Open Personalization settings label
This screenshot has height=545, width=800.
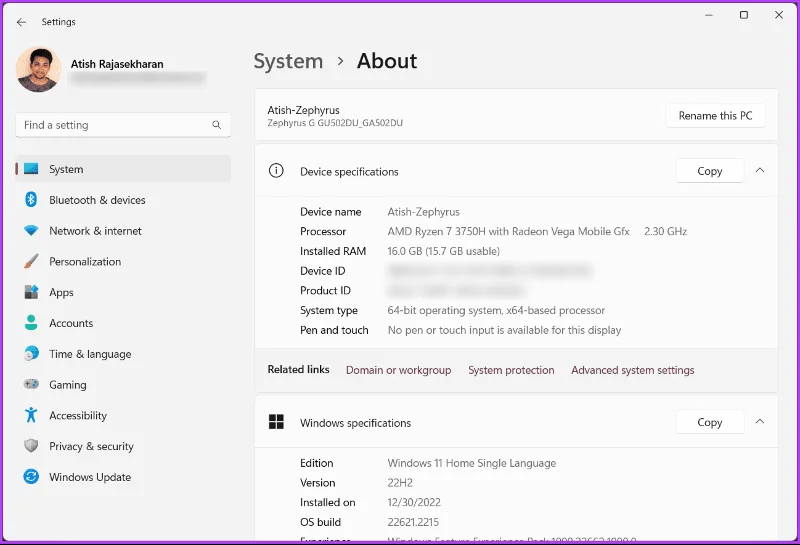click(85, 261)
